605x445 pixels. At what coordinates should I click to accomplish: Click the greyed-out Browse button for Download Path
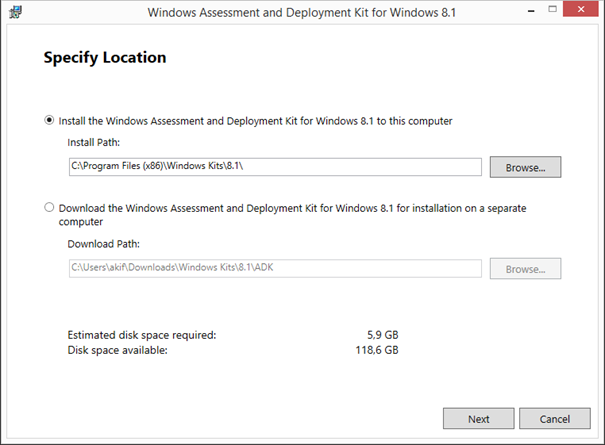point(525,269)
